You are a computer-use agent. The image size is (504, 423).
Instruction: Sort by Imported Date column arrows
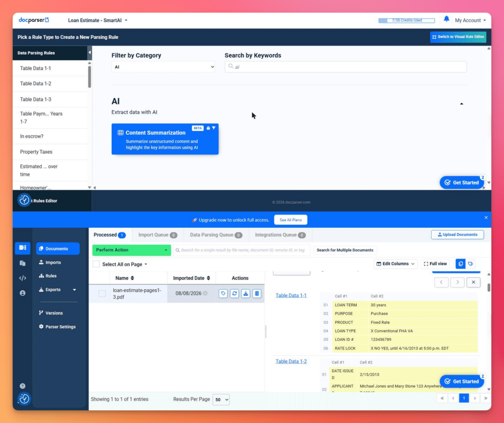tap(208, 278)
